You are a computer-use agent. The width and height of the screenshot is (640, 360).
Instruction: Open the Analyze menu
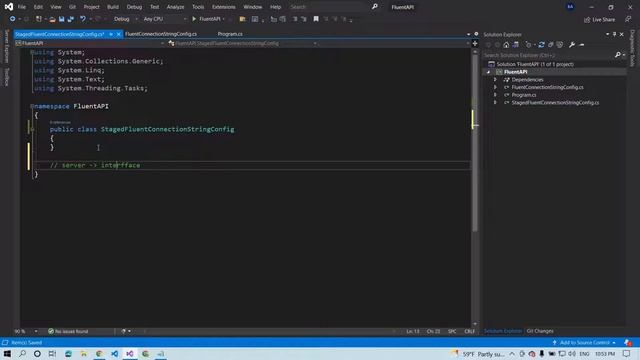[176, 7]
